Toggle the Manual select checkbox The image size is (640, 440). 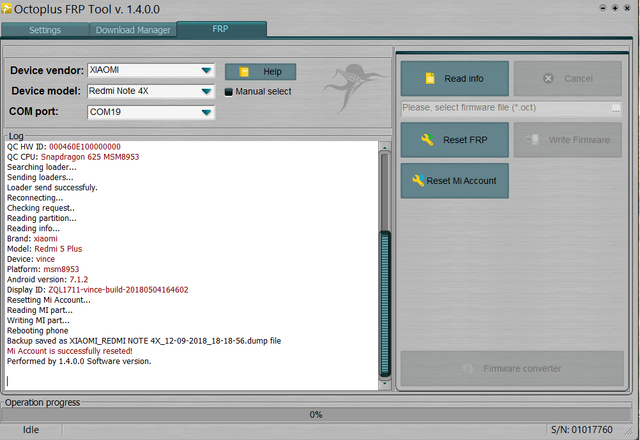tap(229, 92)
